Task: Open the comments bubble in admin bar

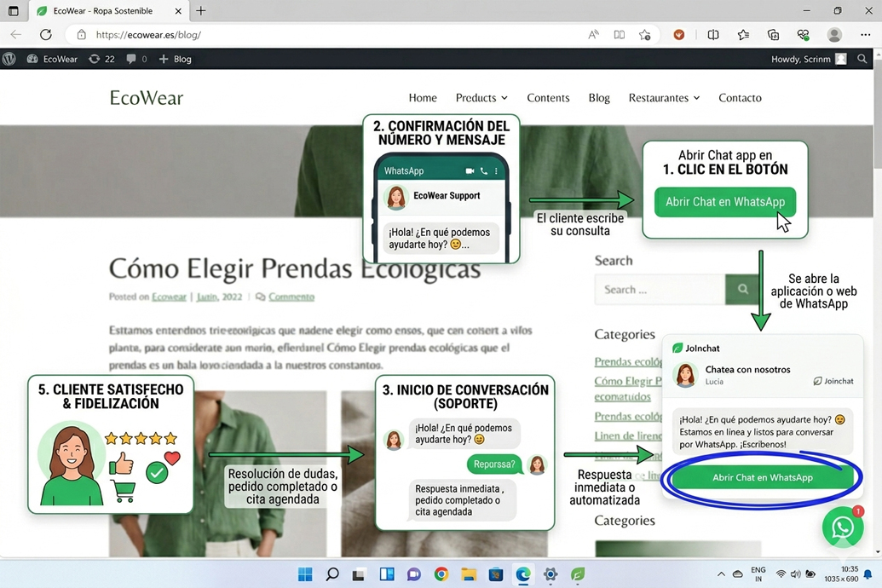Action: pyautogui.click(x=136, y=59)
